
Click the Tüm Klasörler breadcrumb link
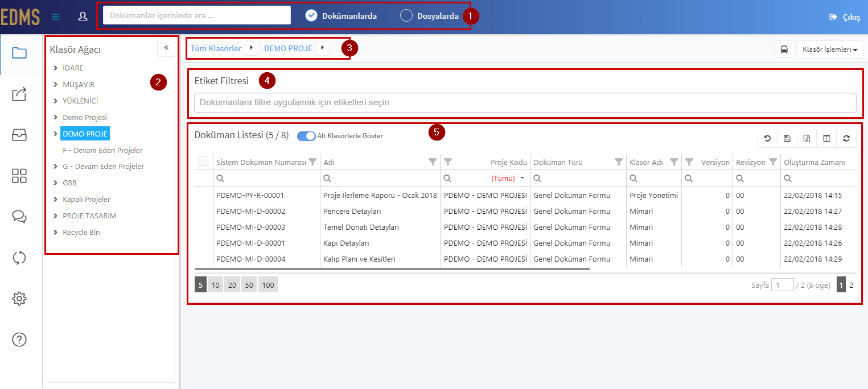click(216, 48)
